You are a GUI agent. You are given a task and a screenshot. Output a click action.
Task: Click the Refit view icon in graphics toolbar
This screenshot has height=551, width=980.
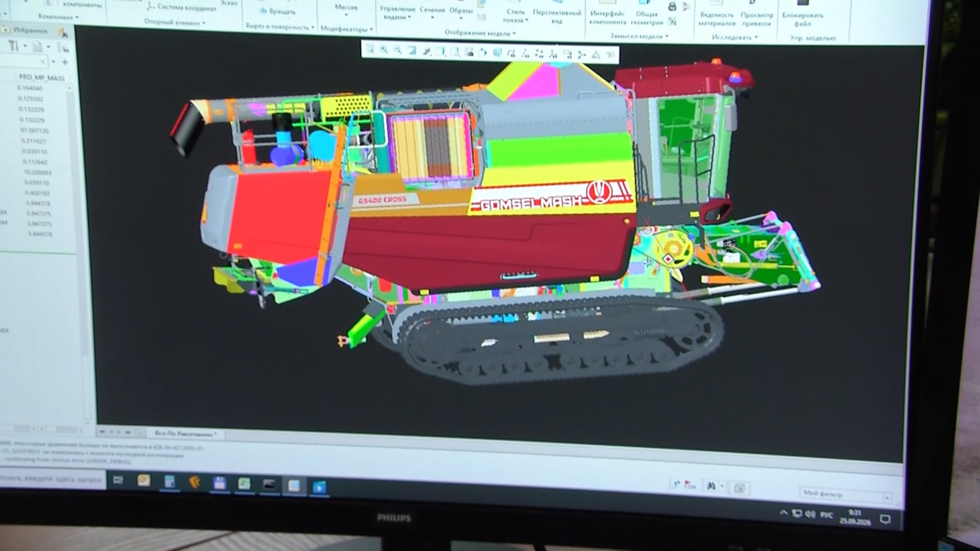pos(370,49)
